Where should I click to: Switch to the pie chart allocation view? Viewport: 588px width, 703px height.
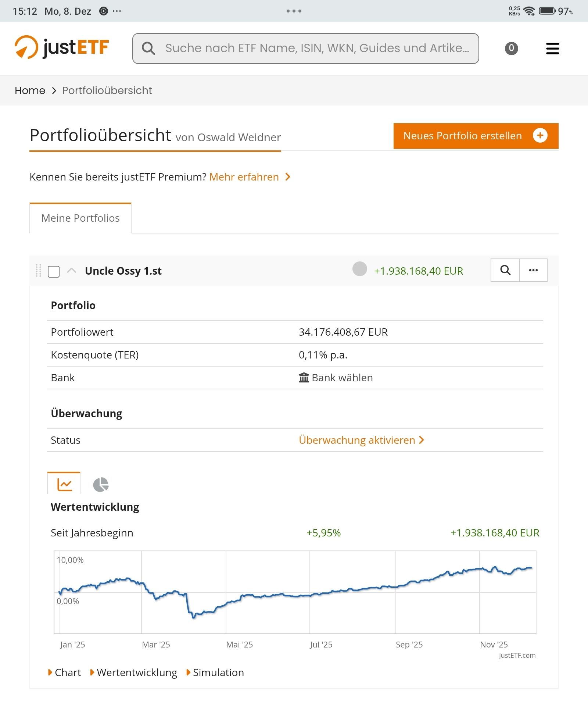(101, 485)
